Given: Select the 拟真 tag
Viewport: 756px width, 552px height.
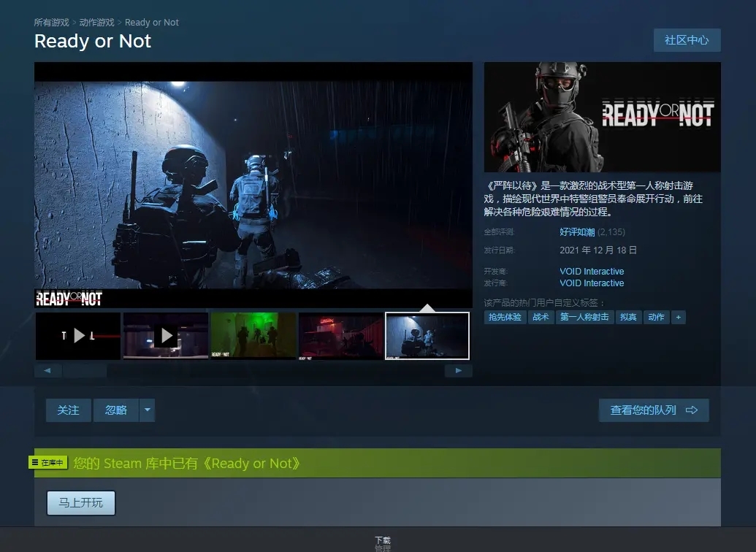Looking at the screenshot, I should click(628, 317).
